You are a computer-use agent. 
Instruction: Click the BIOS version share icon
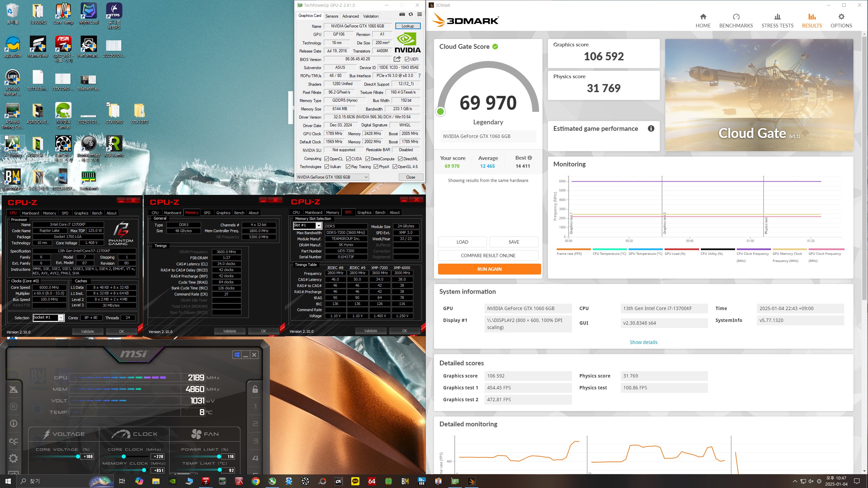click(397, 59)
